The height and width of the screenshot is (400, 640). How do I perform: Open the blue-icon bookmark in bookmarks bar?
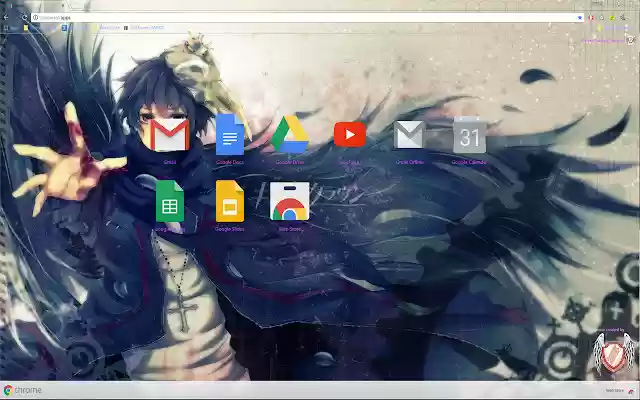coord(64,28)
